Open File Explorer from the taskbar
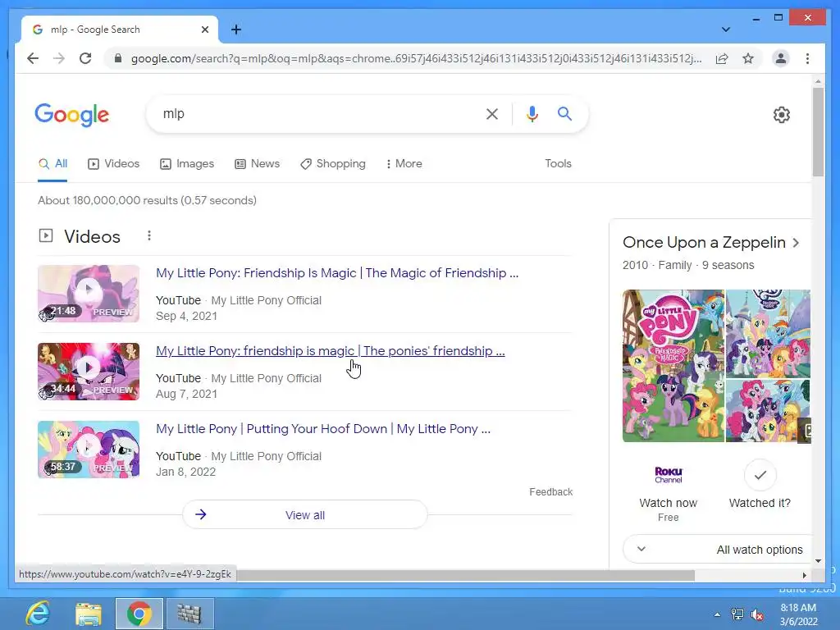The width and height of the screenshot is (840, 630). (x=89, y=614)
